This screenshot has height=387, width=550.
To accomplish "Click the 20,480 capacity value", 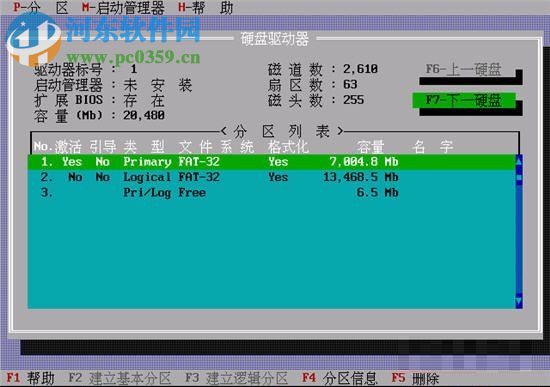I will click(x=144, y=115).
